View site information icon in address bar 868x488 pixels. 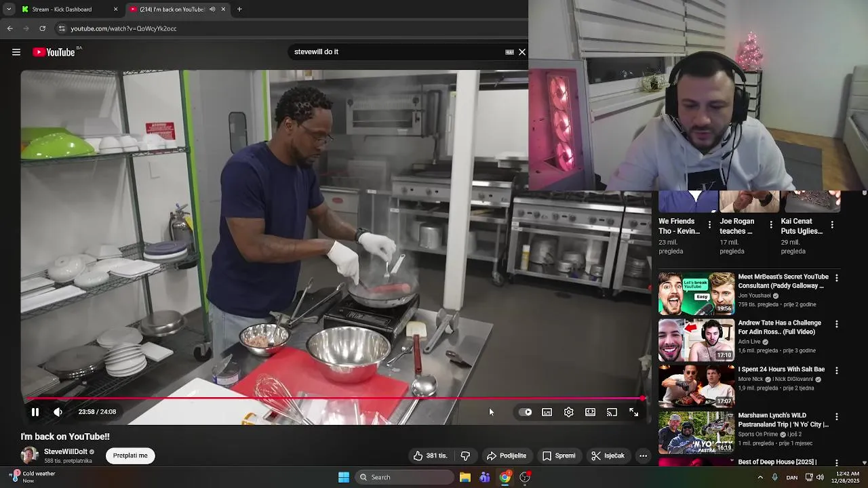coord(62,28)
